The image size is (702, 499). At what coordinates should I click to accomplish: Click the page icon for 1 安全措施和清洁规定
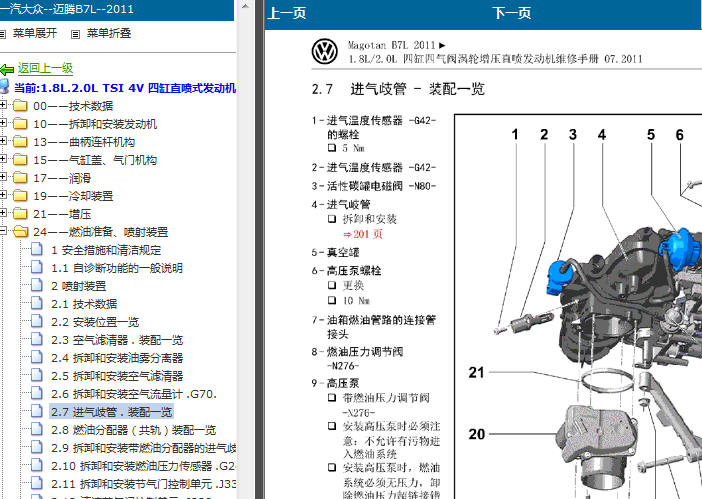click(x=37, y=249)
